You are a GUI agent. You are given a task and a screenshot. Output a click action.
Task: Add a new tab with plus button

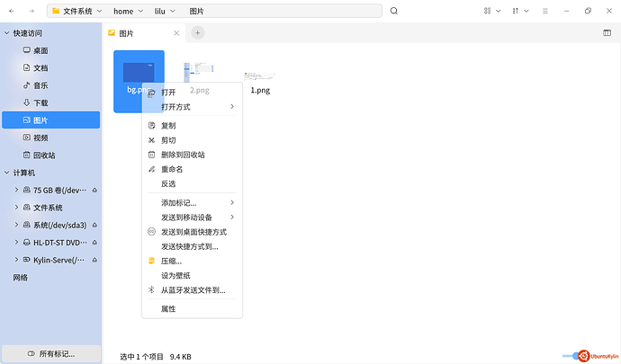[x=198, y=33]
